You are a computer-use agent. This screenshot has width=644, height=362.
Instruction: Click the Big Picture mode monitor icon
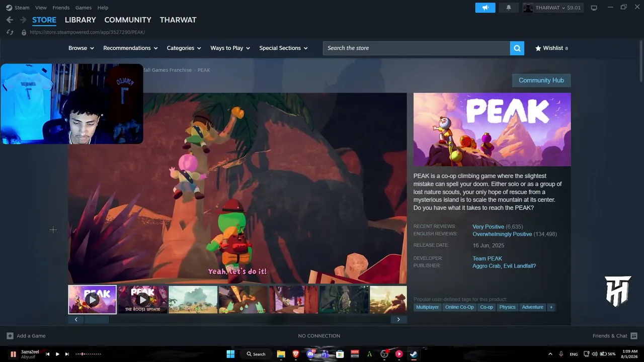(594, 8)
